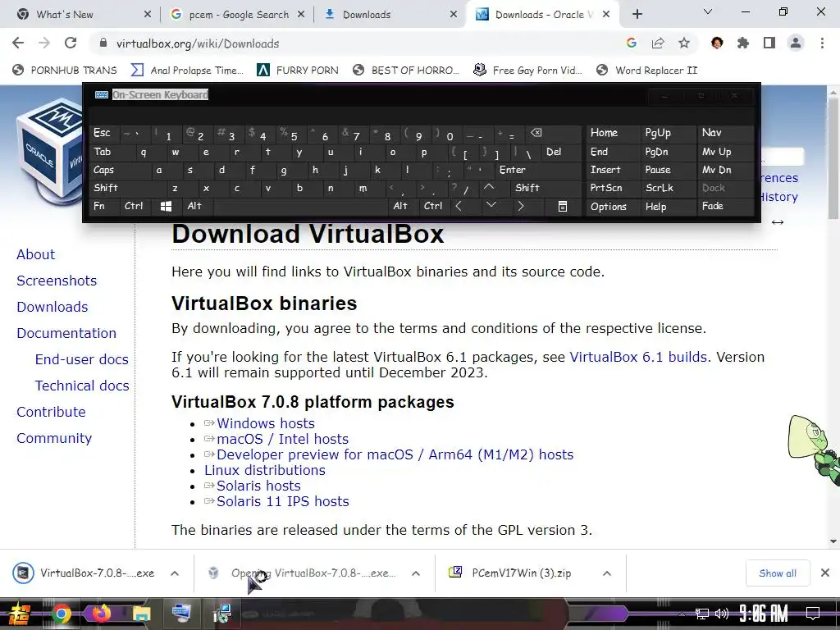Open a new tab with plus button
This screenshot has width=840, height=630.
637,15
